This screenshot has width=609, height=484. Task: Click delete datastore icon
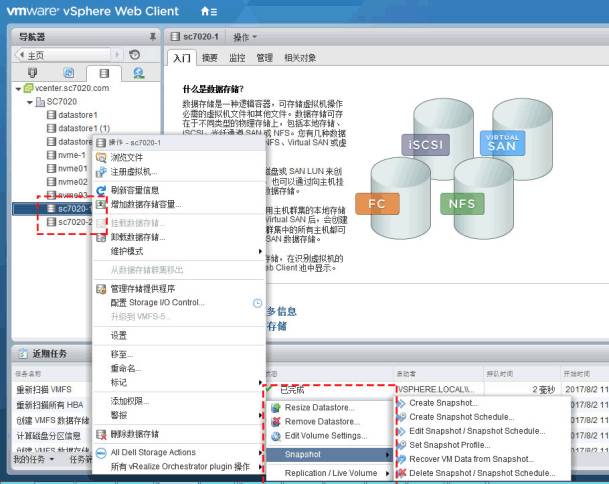pos(101,434)
